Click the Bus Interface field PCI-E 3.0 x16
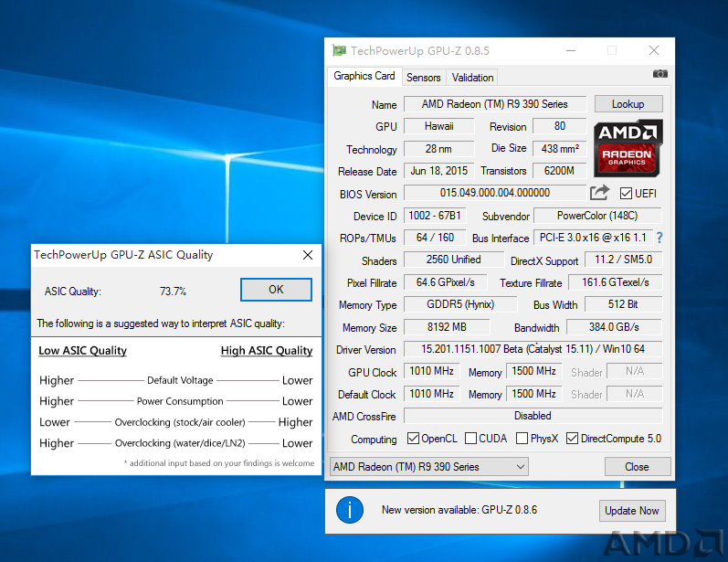 click(x=594, y=238)
